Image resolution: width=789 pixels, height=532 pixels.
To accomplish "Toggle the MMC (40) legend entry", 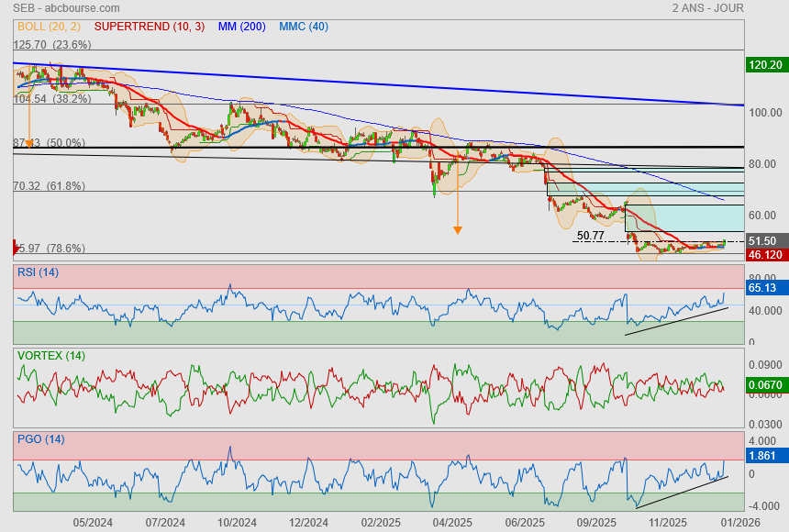I will click(x=303, y=27).
